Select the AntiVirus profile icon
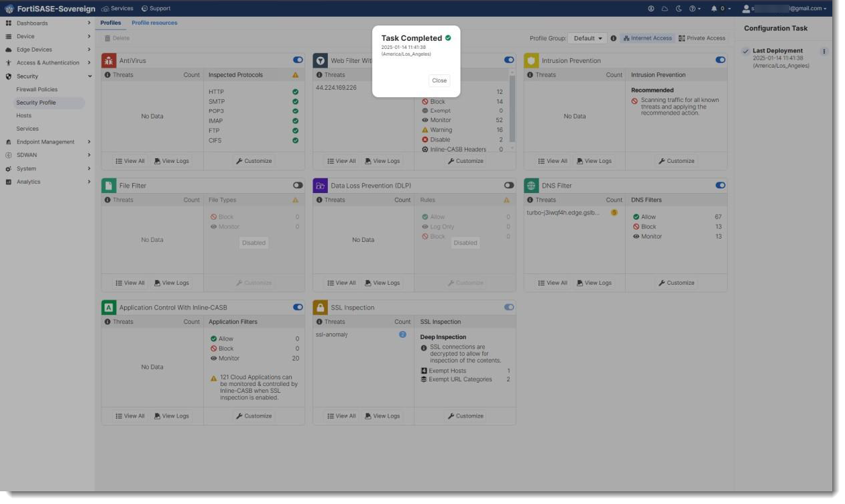 (109, 60)
